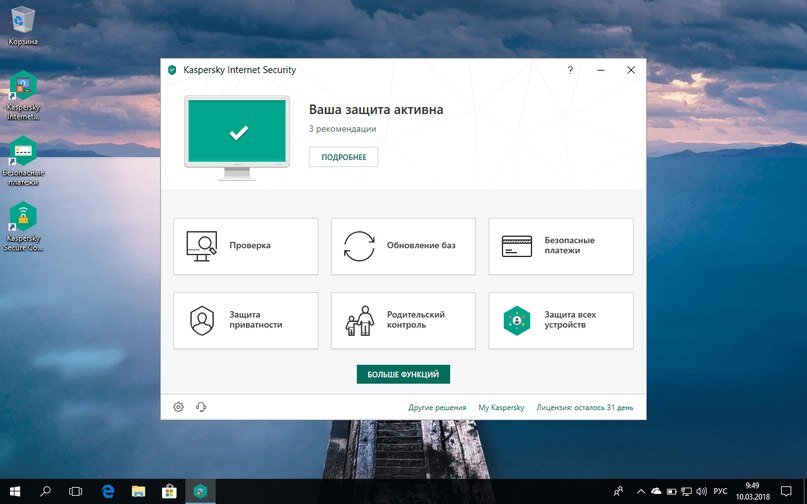The height and width of the screenshot is (504, 807).
Task: Open the People icon in system tray
Action: point(618,492)
